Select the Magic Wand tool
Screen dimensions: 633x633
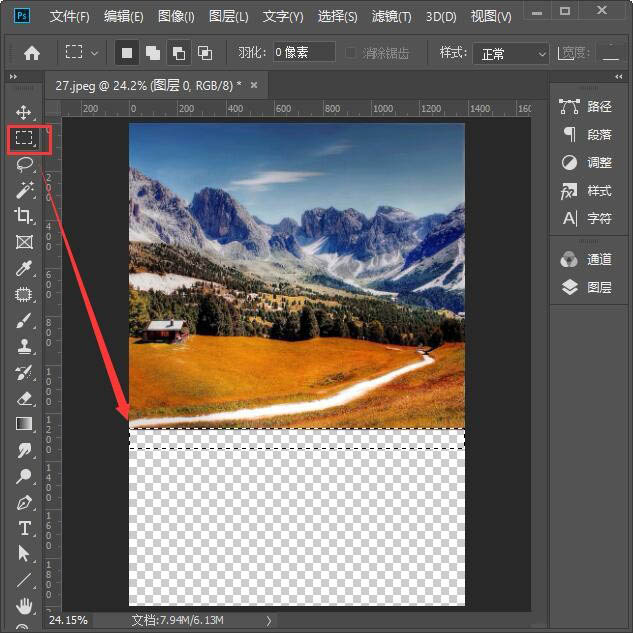[x=24, y=190]
